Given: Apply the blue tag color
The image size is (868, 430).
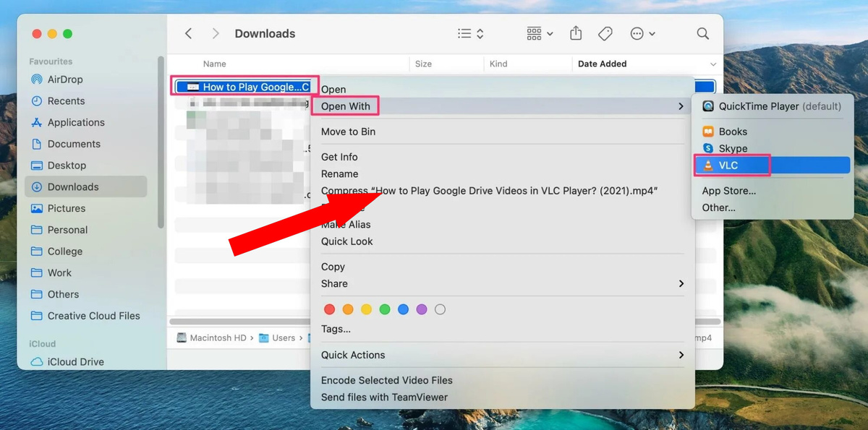Looking at the screenshot, I should [x=403, y=309].
